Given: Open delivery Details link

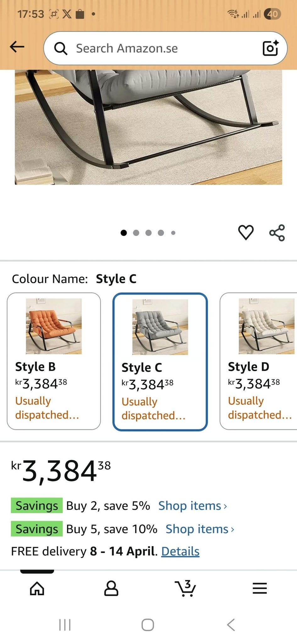Looking at the screenshot, I should (180, 551).
